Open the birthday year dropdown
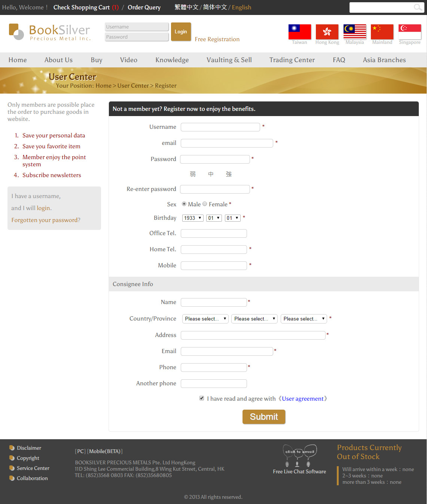The height and width of the screenshot is (504, 427). click(193, 218)
